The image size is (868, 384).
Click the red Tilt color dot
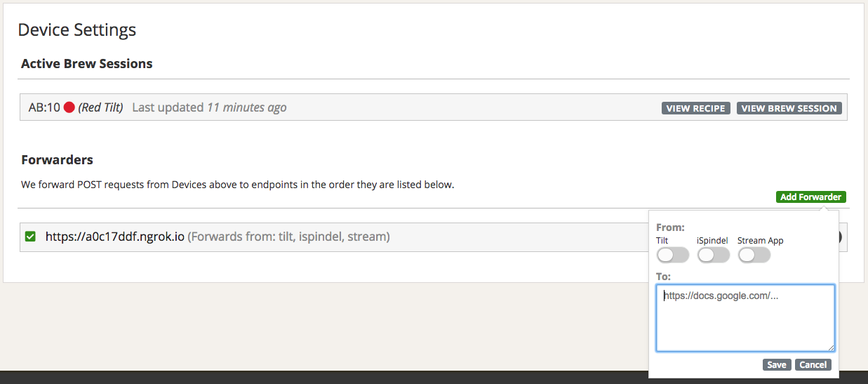[69, 107]
